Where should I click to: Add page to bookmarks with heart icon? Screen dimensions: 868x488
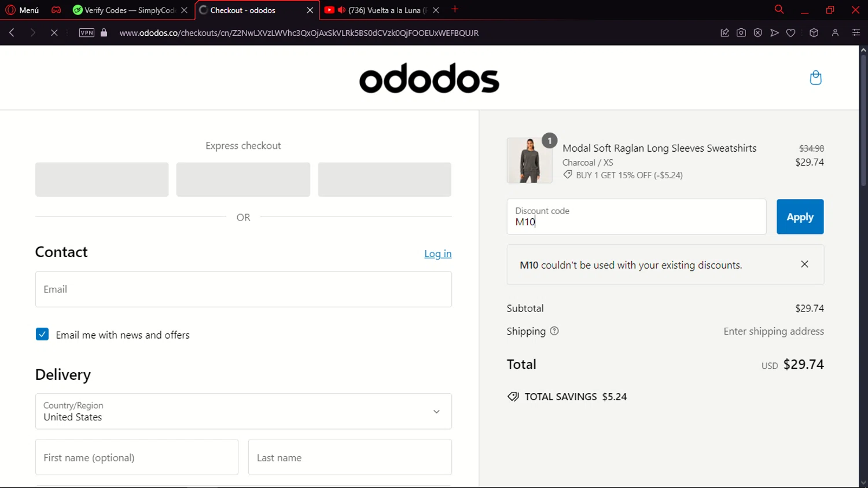coord(791,33)
